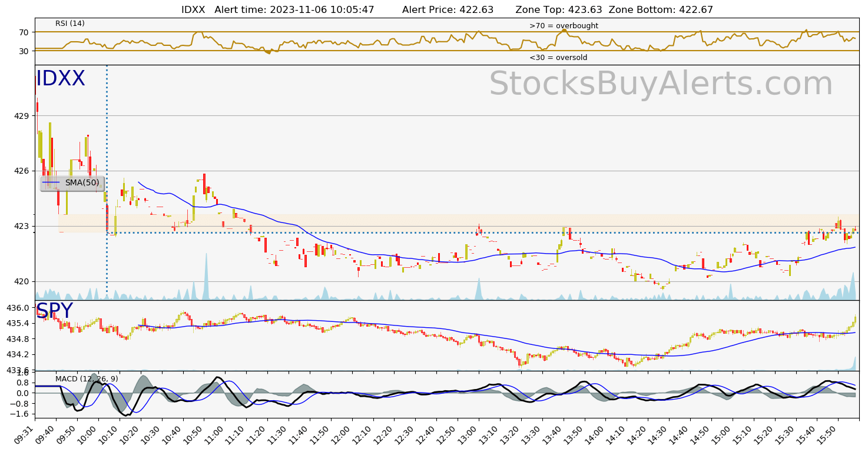Image resolution: width=868 pixels, height=452 pixels.
Task: Click the 434.8 SPY axis label
Action: (x=19, y=339)
